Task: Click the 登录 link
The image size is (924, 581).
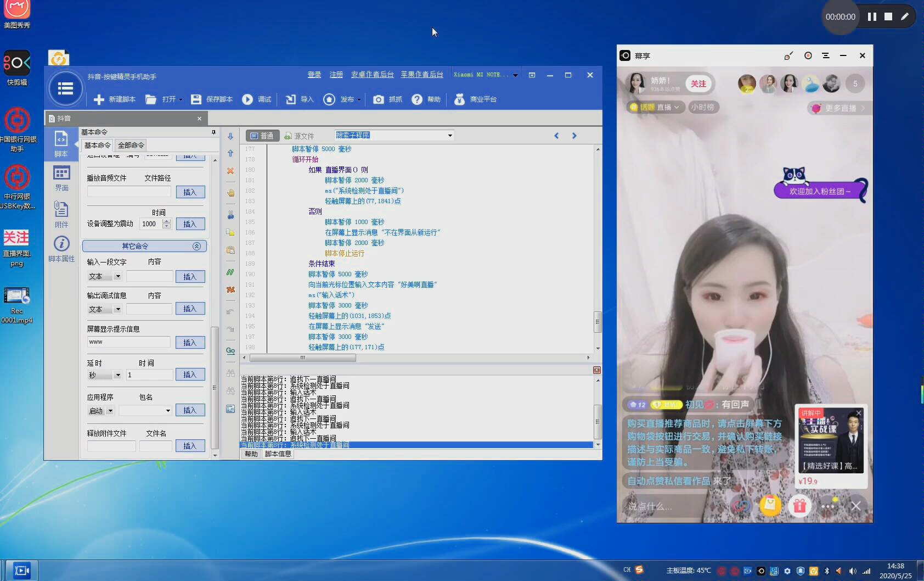Action: point(314,75)
